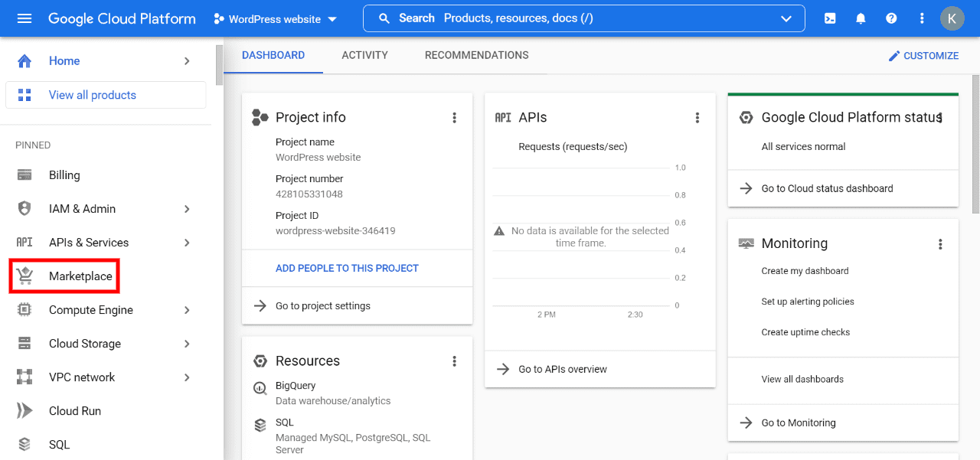Click your account avatar K

tap(952, 18)
